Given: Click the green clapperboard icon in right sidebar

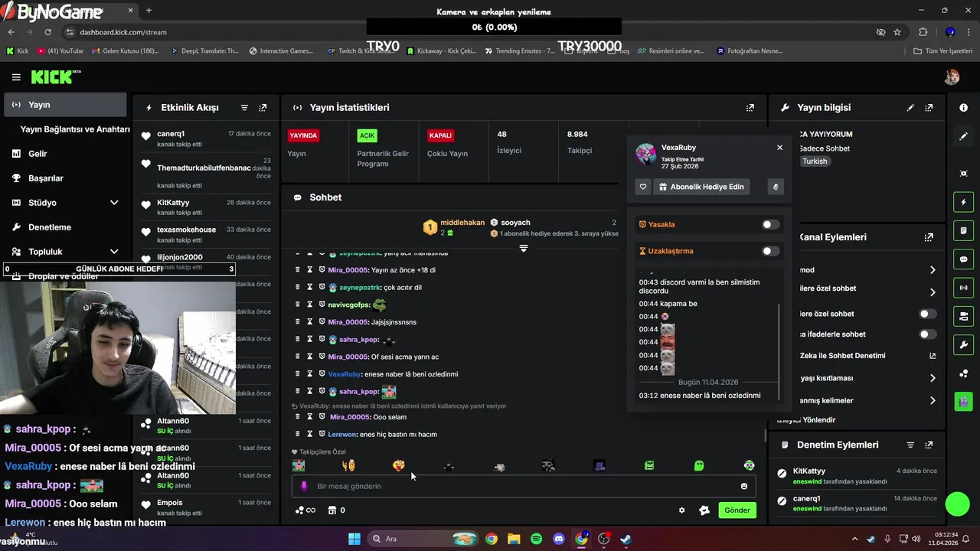Looking at the screenshot, I should coord(963,401).
